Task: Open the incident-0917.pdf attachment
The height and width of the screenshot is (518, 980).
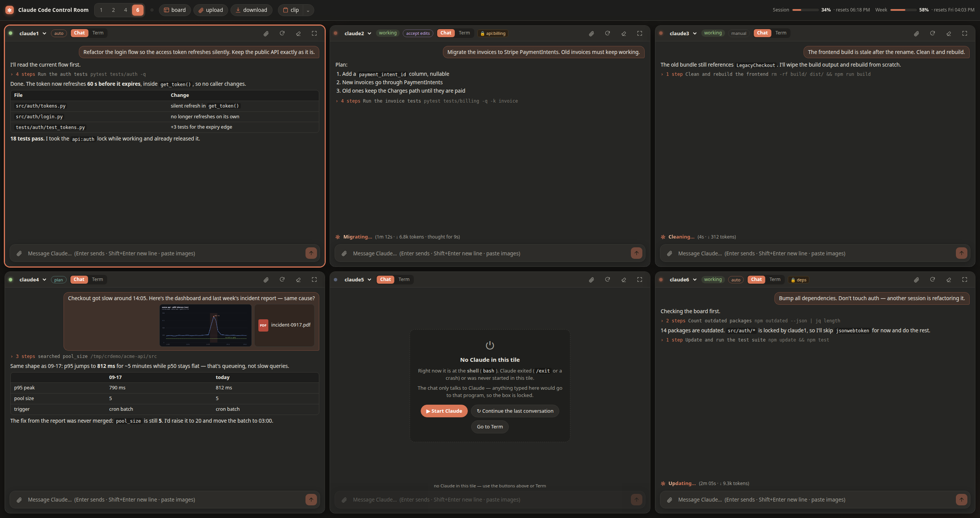Action: 284,325
